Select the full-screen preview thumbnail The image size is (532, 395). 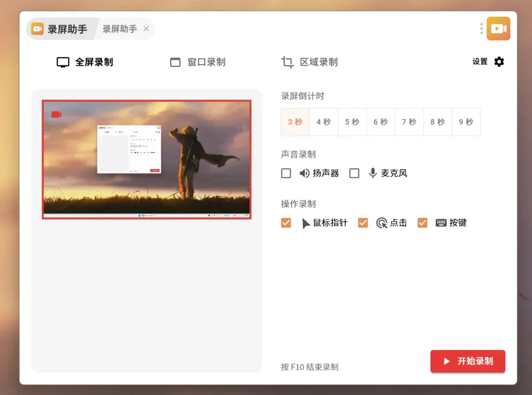pos(147,160)
